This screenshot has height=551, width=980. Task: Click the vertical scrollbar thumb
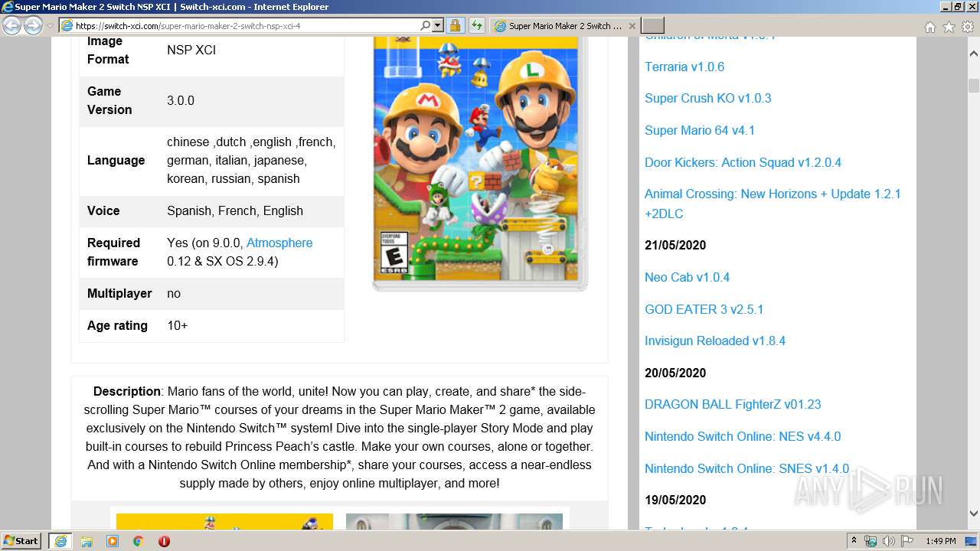click(x=973, y=85)
